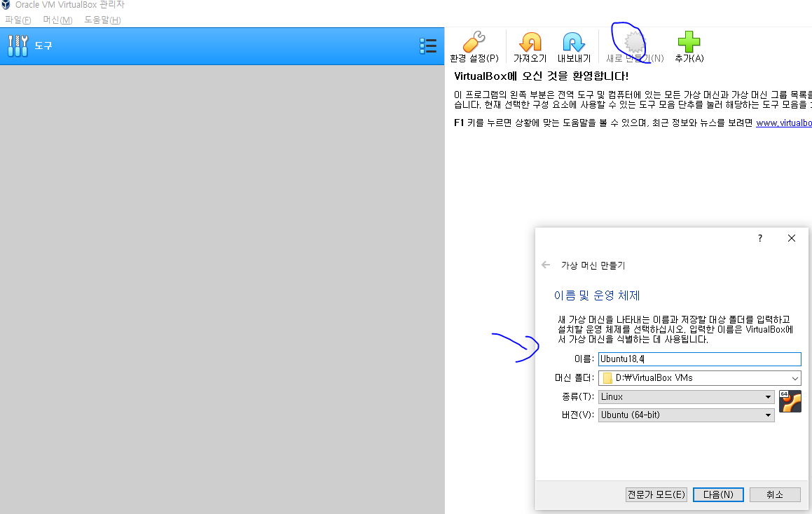Click the Next (다음) button

click(718, 494)
